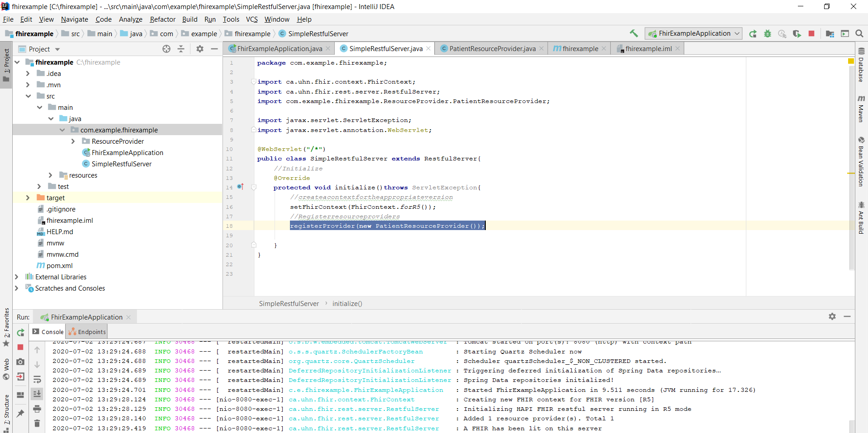This screenshot has width=868, height=433.
Task: Expand the .idea folder
Action: tap(28, 73)
